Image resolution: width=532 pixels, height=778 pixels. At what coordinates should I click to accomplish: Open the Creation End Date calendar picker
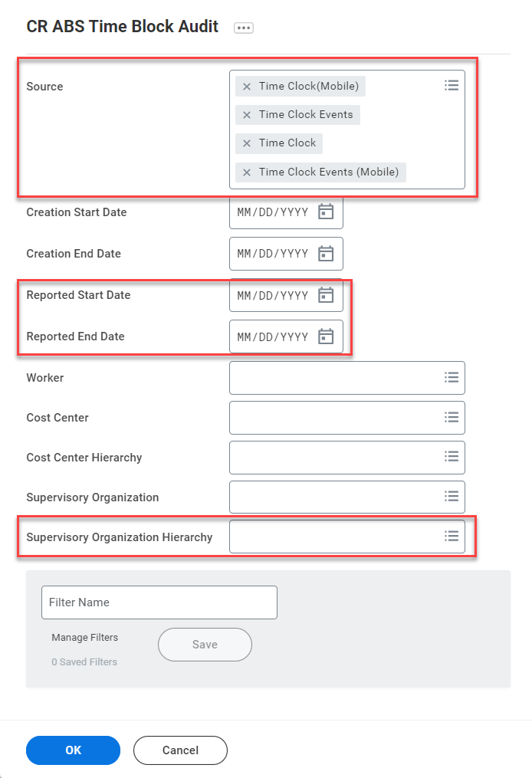click(x=326, y=254)
